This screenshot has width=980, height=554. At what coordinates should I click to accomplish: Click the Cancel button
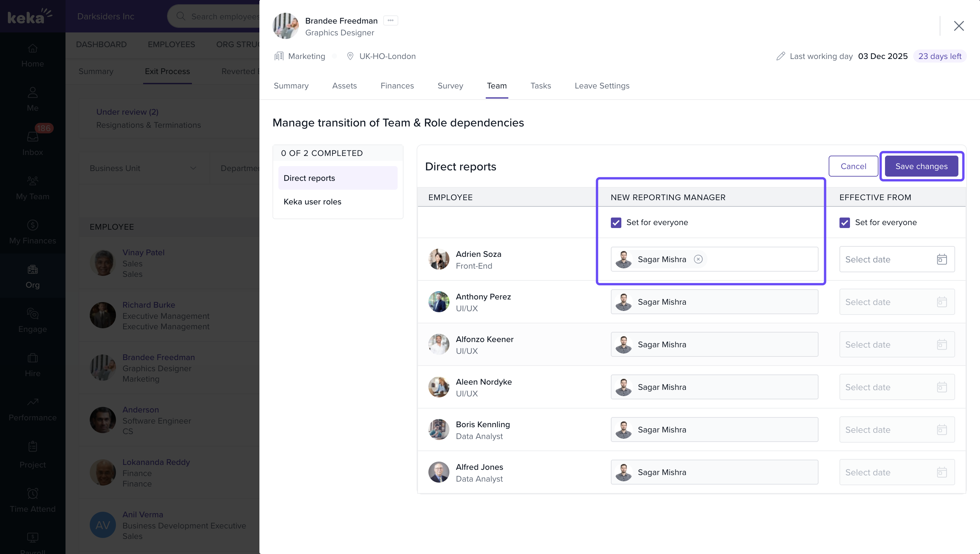[853, 166]
